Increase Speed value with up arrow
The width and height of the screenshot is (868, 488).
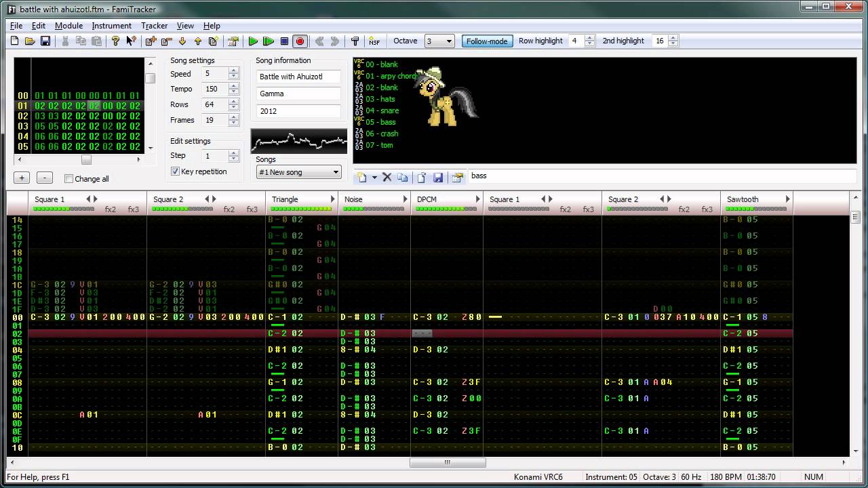tap(234, 70)
